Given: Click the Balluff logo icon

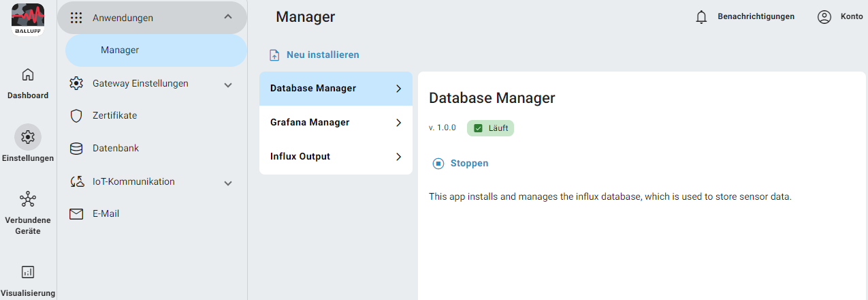Looking at the screenshot, I should (28, 18).
